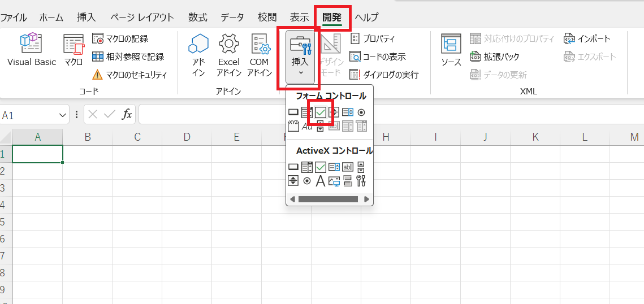Open the ファイル (File) tab
The width and height of the screenshot is (644, 304).
[13, 17]
